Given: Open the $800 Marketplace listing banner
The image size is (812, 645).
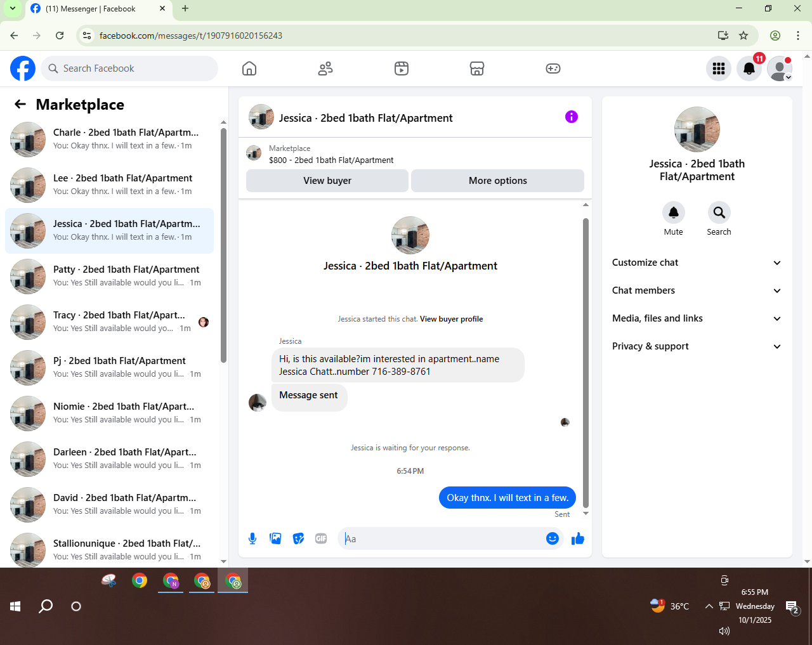Looking at the screenshot, I should pyautogui.click(x=415, y=154).
